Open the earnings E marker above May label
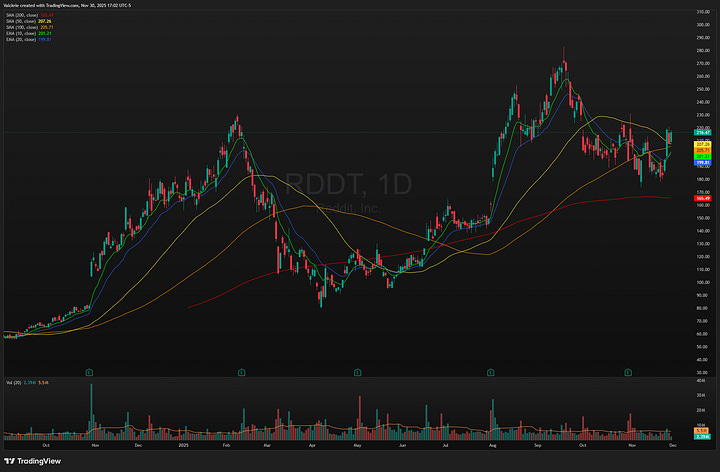The width and height of the screenshot is (720, 472). [x=357, y=372]
